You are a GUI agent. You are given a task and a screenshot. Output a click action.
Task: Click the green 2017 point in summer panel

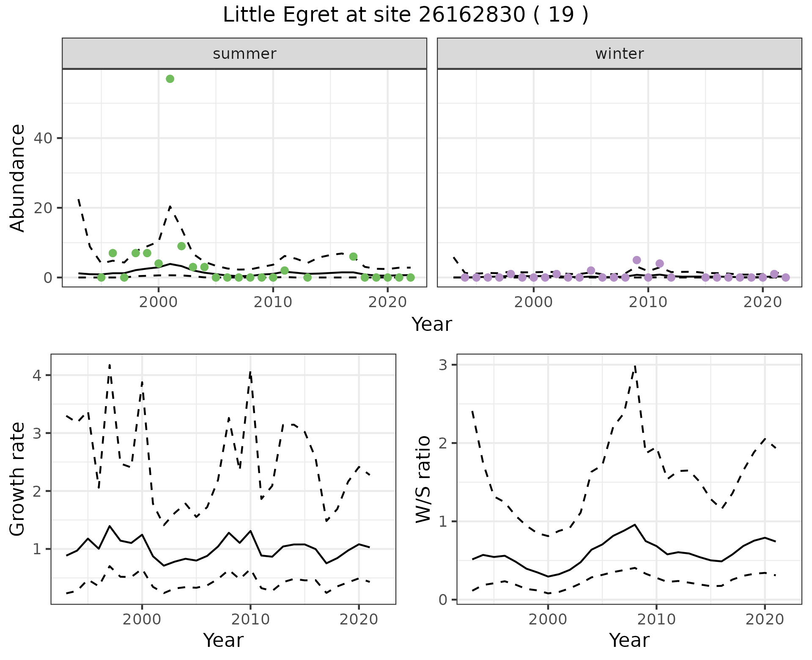tap(354, 256)
